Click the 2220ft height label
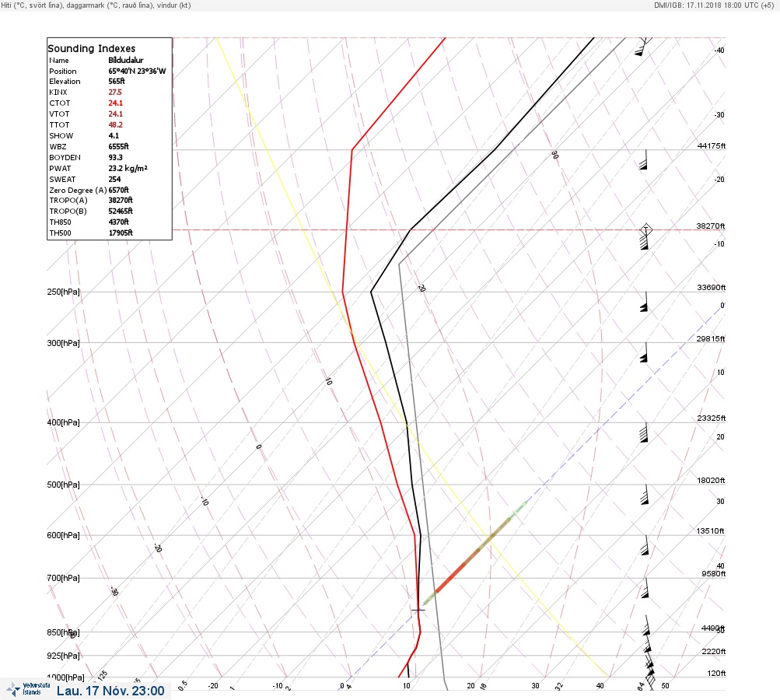This screenshot has height=700, width=780. pyautogui.click(x=713, y=651)
